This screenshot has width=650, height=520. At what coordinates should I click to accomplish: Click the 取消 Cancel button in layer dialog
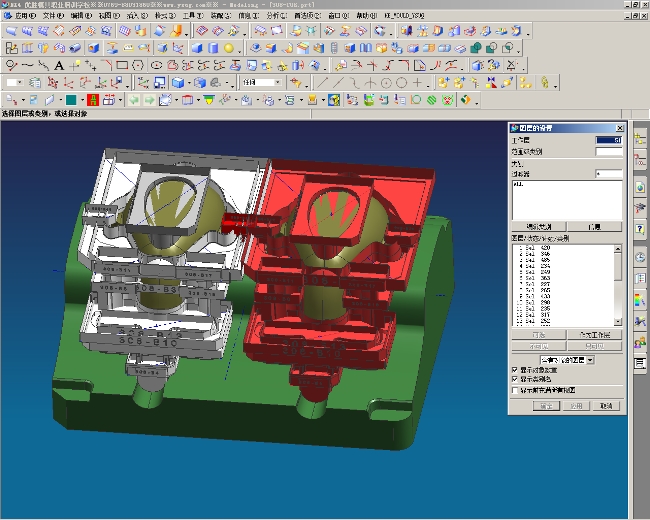pyautogui.click(x=606, y=406)
